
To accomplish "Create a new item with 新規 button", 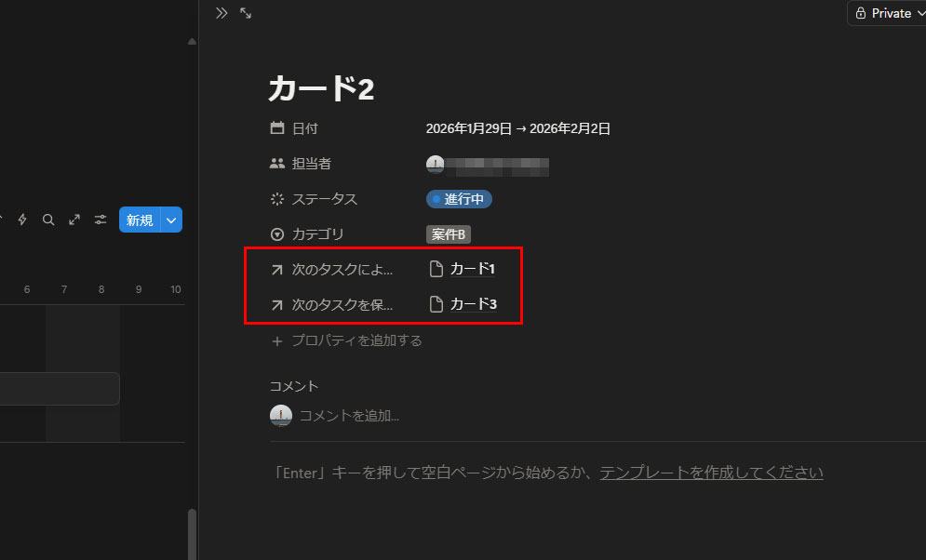I will pyautogui.click(x=140, y=220).
